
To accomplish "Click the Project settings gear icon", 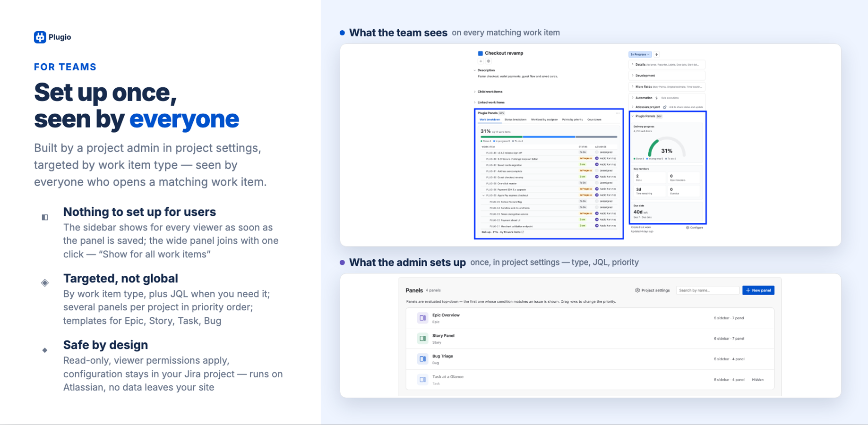I will coord(637,290).
